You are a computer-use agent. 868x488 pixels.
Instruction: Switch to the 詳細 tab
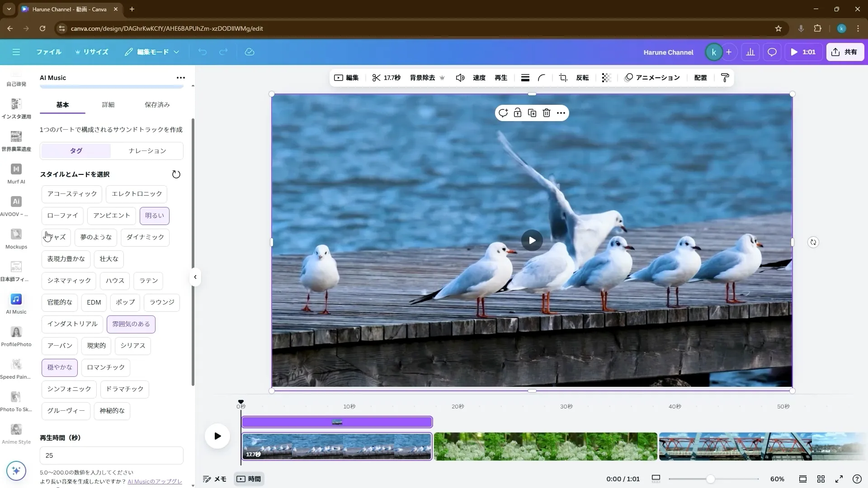108,104
